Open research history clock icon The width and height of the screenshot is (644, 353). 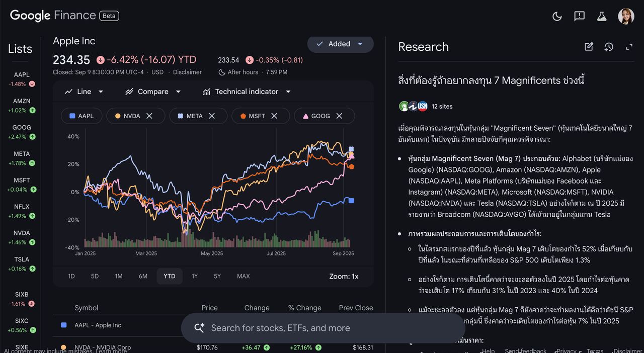[x=609, y=47]
